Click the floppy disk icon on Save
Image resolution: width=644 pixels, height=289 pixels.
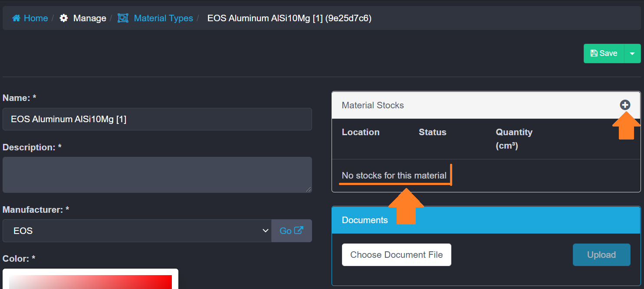pos(594,53)
